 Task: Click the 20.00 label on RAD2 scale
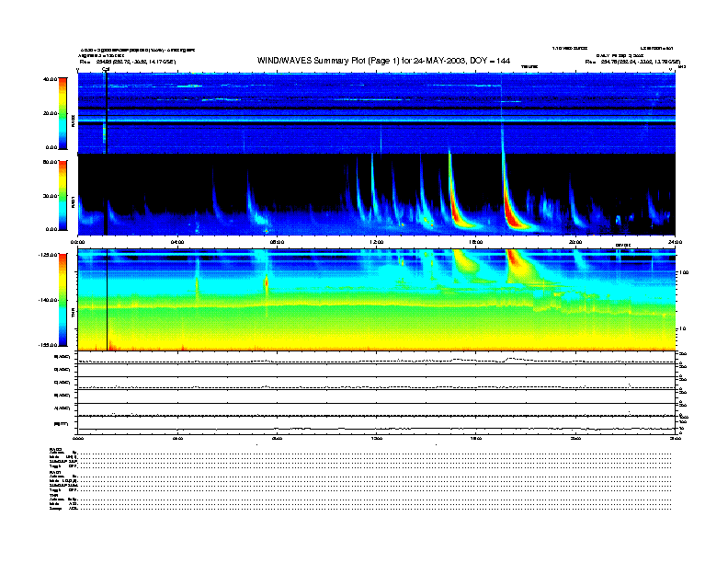50,113
